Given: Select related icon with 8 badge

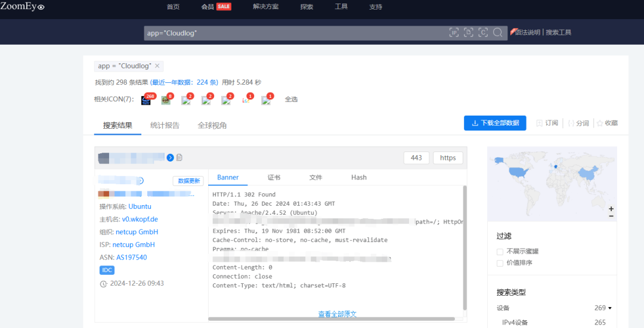Looking at the screenshot, I should pyautogui.click(x=166, y=100).
